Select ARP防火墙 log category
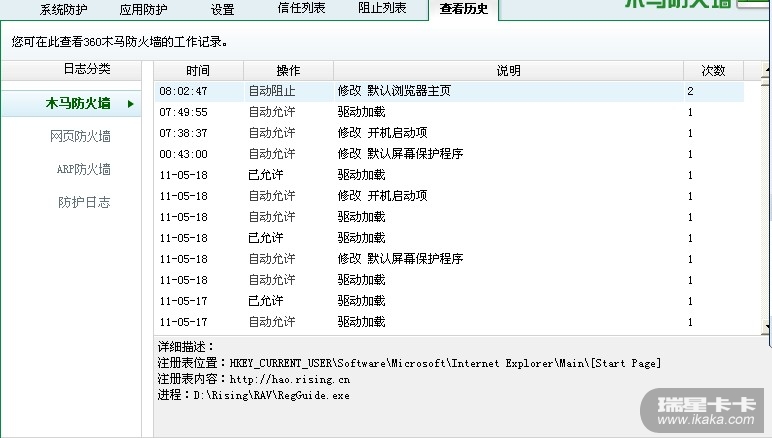The height and width of the screenshot is (438, 772). coord(83,169)
